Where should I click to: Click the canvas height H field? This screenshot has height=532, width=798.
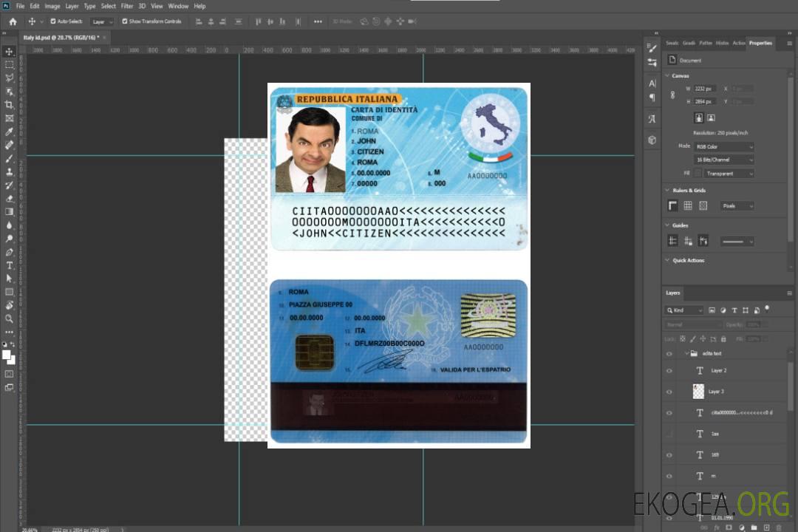704,102
